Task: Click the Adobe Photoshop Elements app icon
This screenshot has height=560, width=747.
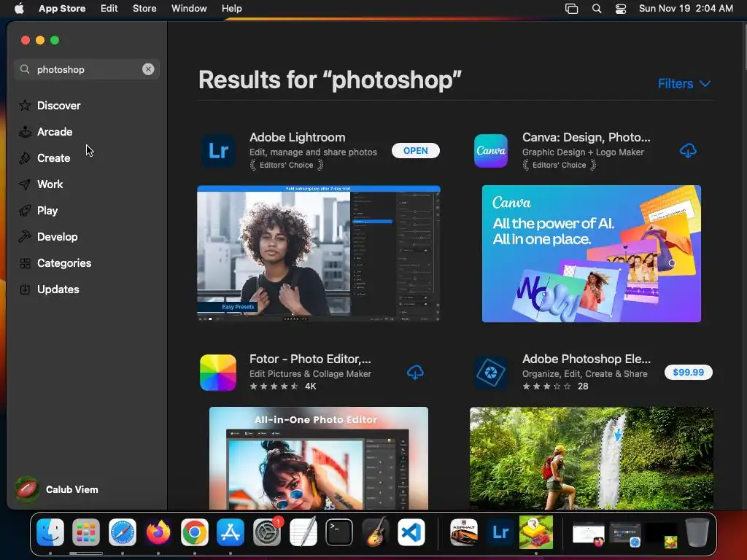Action: click(491, 373)
